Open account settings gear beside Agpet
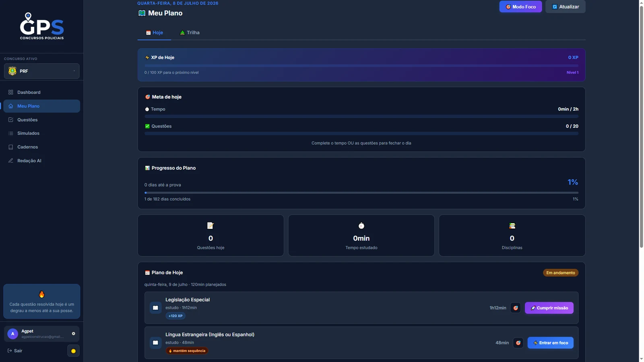The width and height of the screenshot is (644, 362). [x=73, y=333]
